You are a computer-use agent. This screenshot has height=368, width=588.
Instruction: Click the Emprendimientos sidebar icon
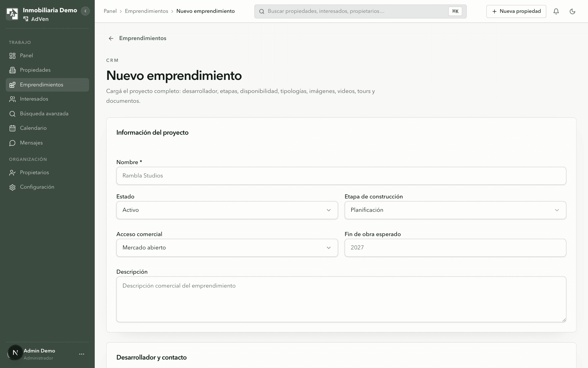12,85
